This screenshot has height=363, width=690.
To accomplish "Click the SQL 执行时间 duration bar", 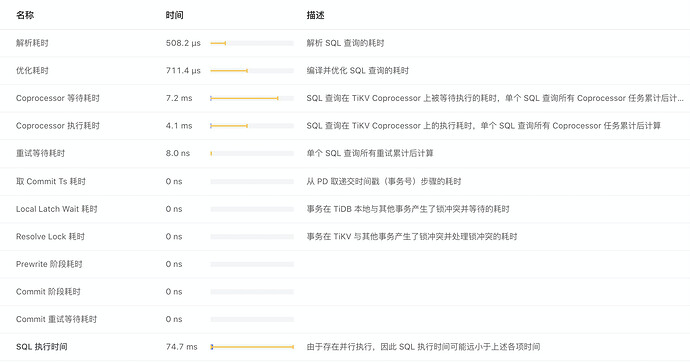I will click(x=252, y=347).
